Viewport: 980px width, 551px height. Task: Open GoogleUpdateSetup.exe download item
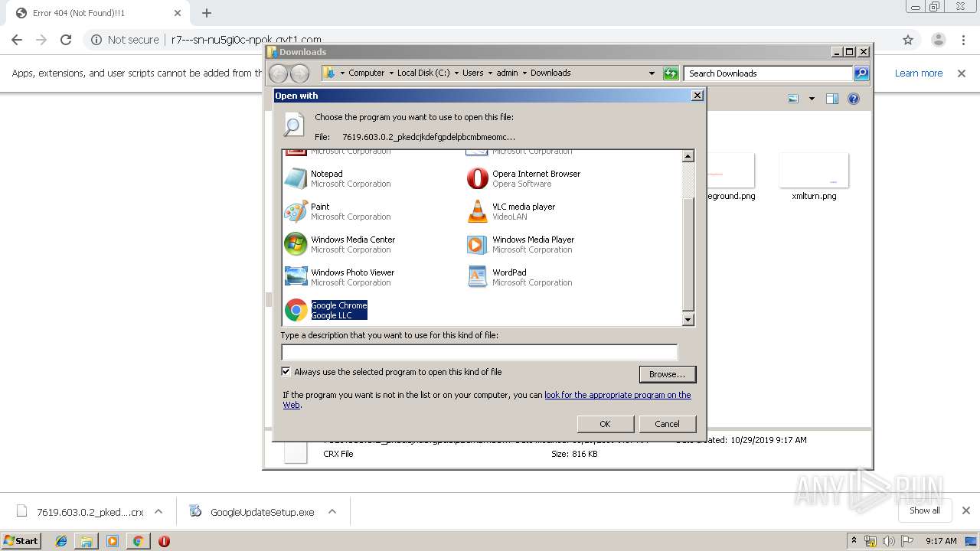click(253, 512)
